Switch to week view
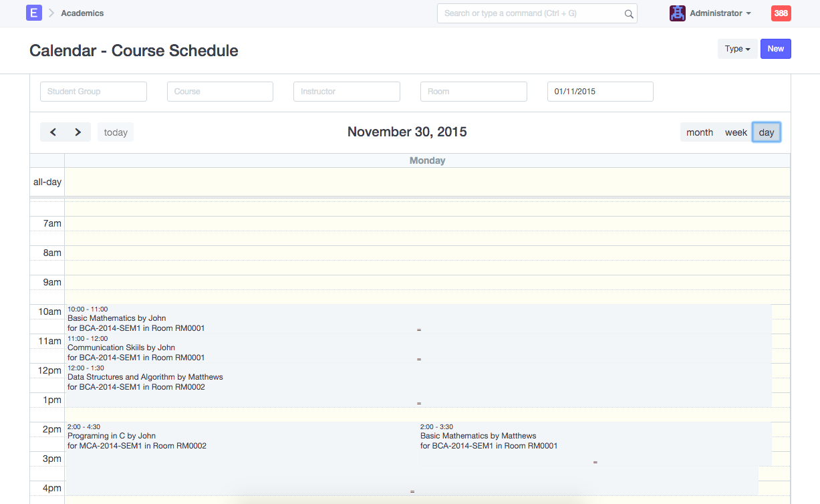Viewport: 820px width, 504px height. tap(736, 132)
